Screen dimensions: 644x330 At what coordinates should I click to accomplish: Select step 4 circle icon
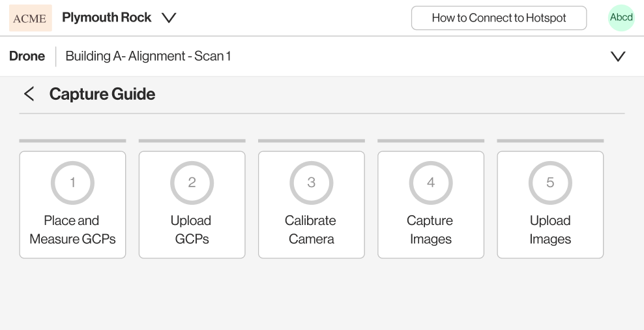(x=431, y=183)
